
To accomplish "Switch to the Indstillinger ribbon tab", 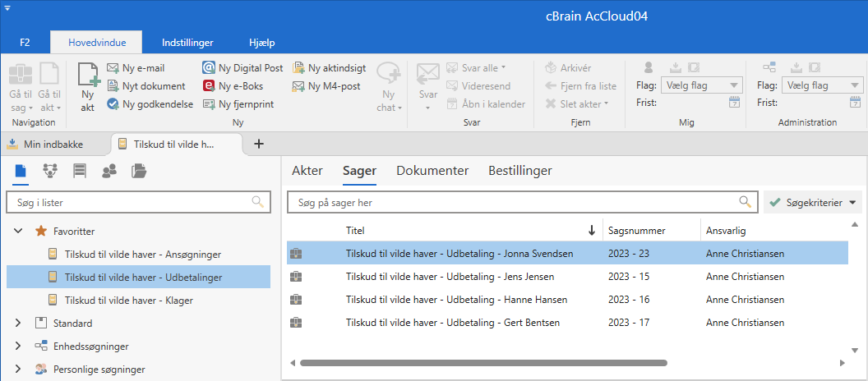I will [187, 42].
